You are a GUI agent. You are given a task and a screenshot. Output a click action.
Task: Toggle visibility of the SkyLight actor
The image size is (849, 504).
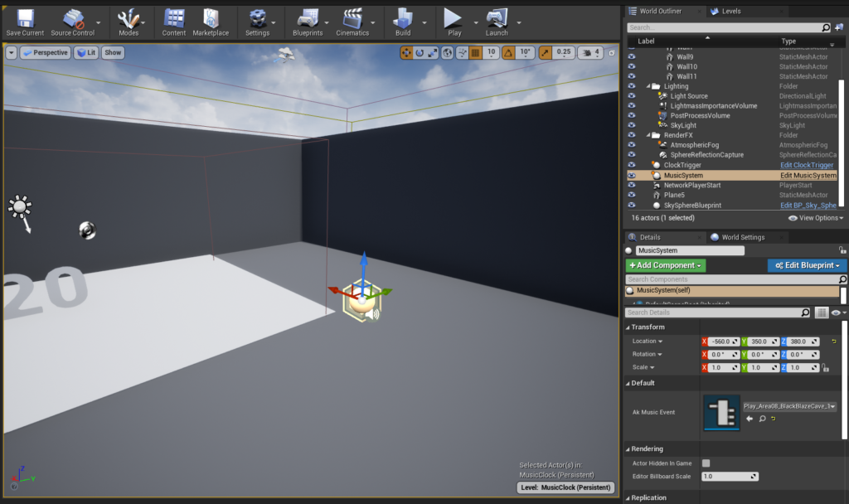pos(632,125)
